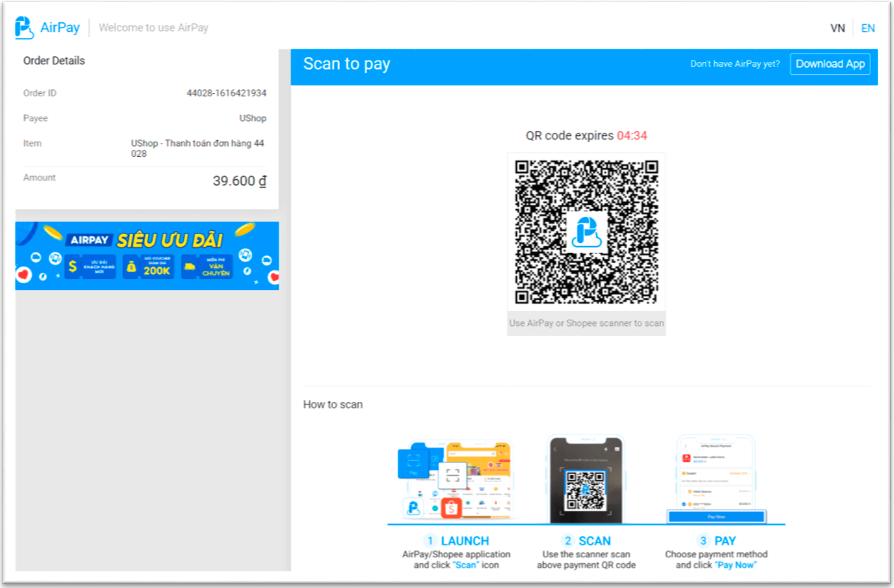Click the payment QR code

586,232
